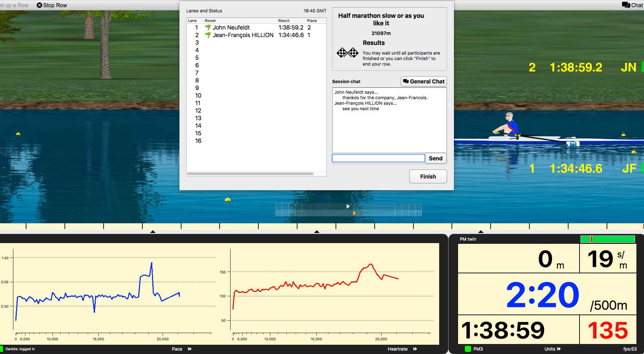Select empty lane 3 row
This screenshot has height=354, width=644.
pyautogui.click(x=256, y=43)
